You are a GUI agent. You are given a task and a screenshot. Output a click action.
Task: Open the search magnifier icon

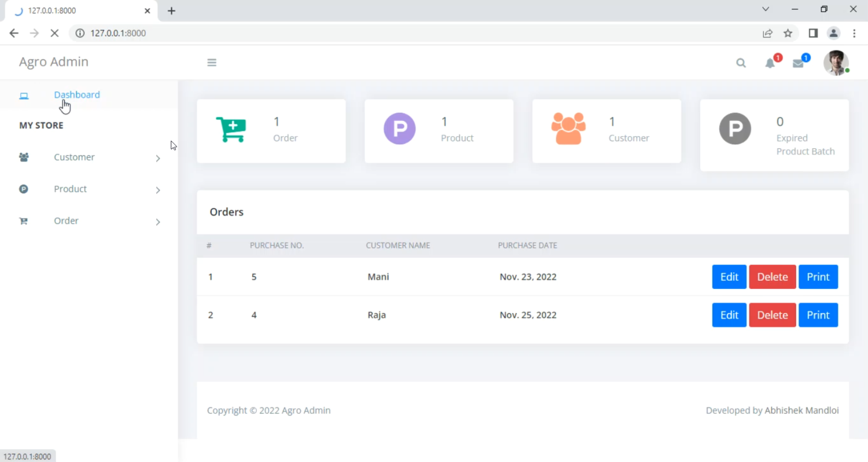pyautogui.click(x=741, y=63)
